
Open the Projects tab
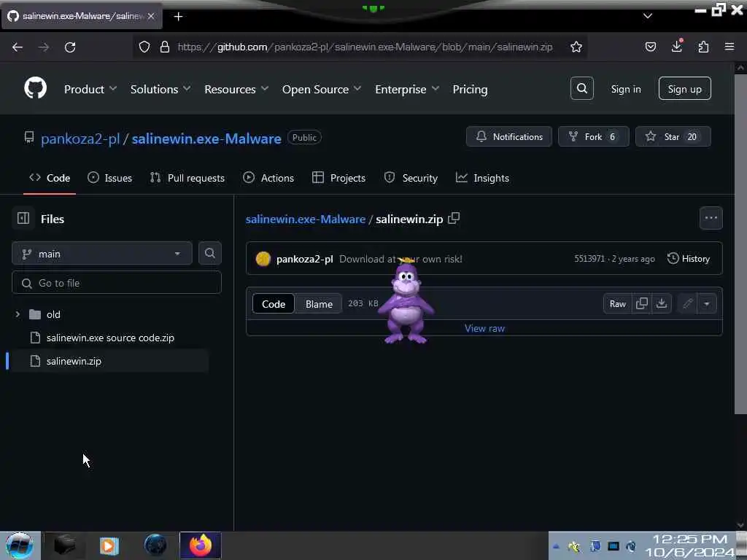338,178
